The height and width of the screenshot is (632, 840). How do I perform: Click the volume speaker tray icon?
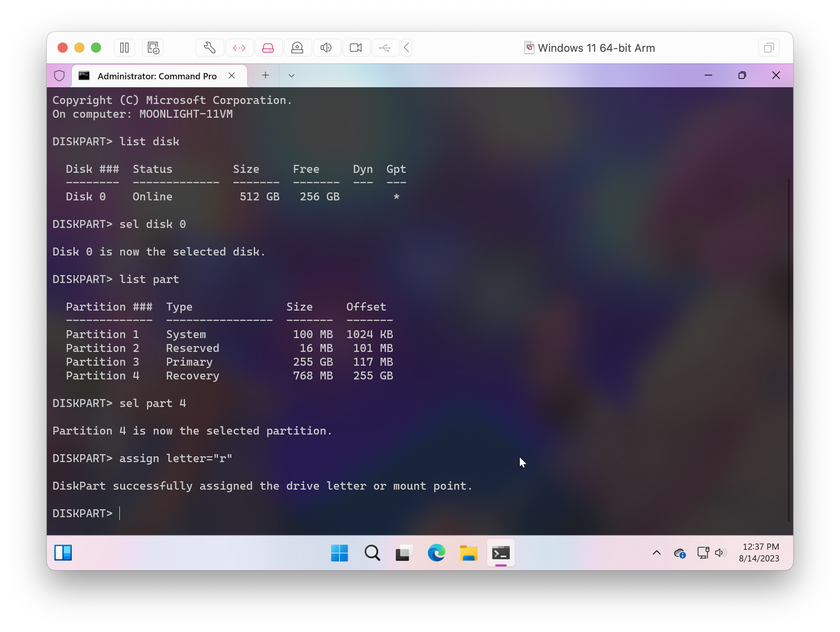click(720, 553)
